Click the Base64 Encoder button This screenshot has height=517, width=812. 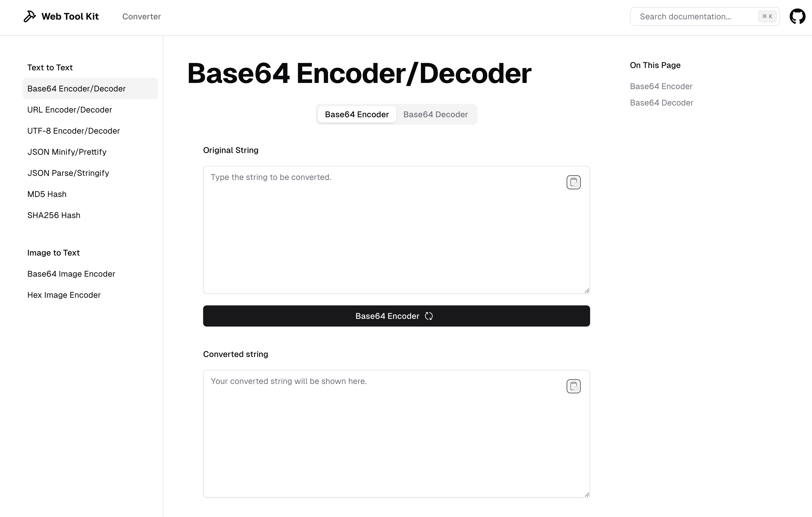(396, 316)
